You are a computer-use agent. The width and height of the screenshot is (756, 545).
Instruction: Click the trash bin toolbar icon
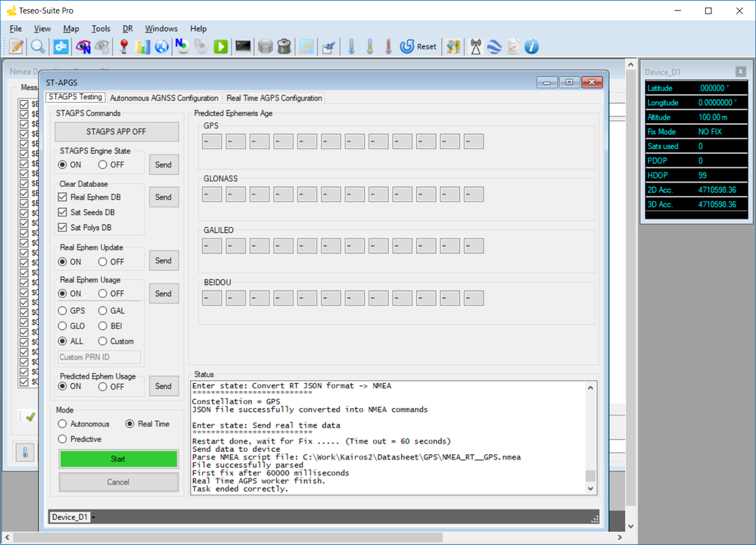[284, 46]
